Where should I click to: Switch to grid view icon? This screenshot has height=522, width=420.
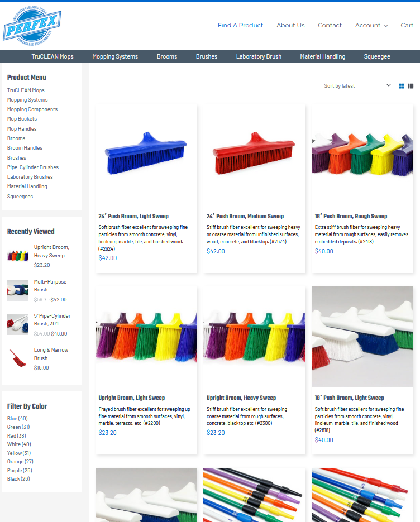tap(402, 86)
